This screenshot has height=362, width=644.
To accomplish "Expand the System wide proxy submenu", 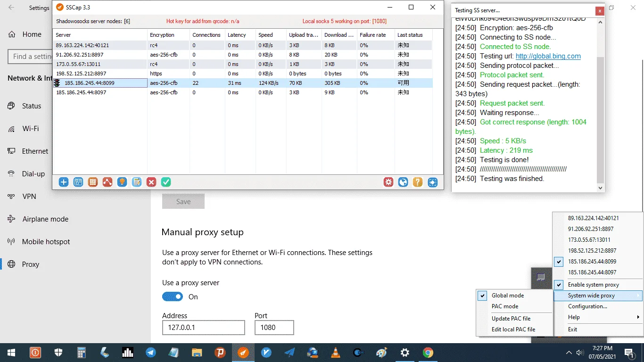I will tap(598, 296).
